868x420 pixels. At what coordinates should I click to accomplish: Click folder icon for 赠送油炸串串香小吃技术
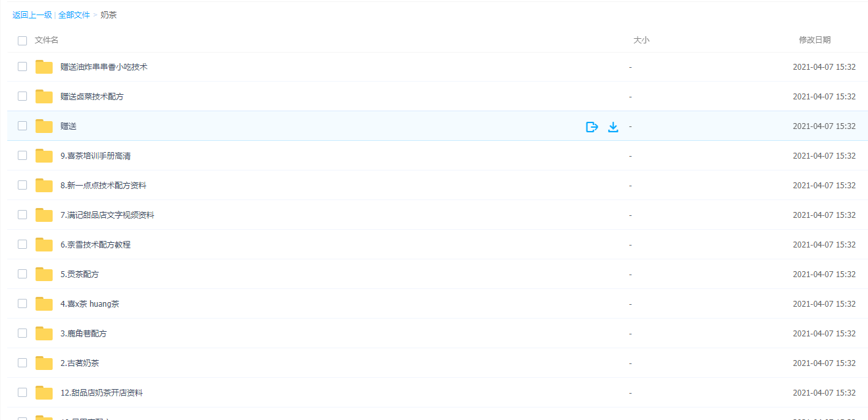coord(44,67)
